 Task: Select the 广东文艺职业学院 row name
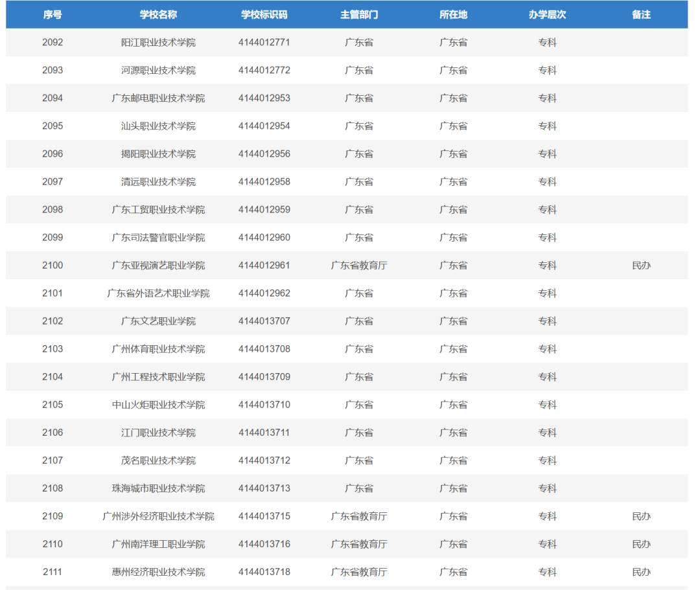tap(158, 321)
